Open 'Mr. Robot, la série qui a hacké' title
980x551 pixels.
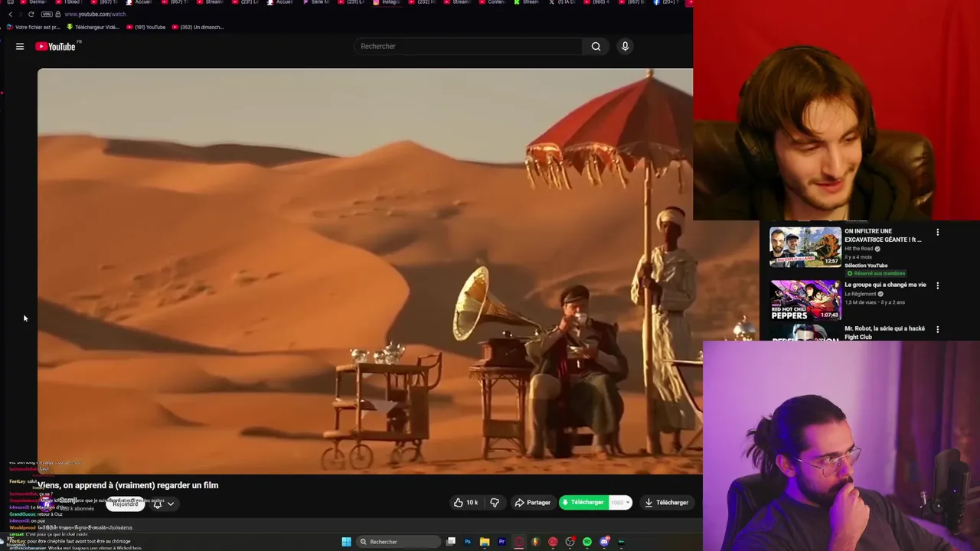click(x=884, y=332)
